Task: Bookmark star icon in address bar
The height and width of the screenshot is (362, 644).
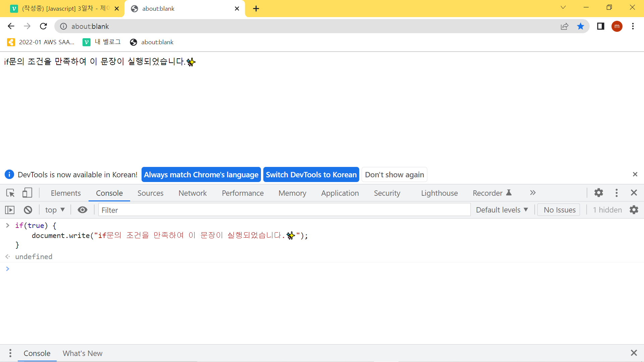Action: coord(581,26)
